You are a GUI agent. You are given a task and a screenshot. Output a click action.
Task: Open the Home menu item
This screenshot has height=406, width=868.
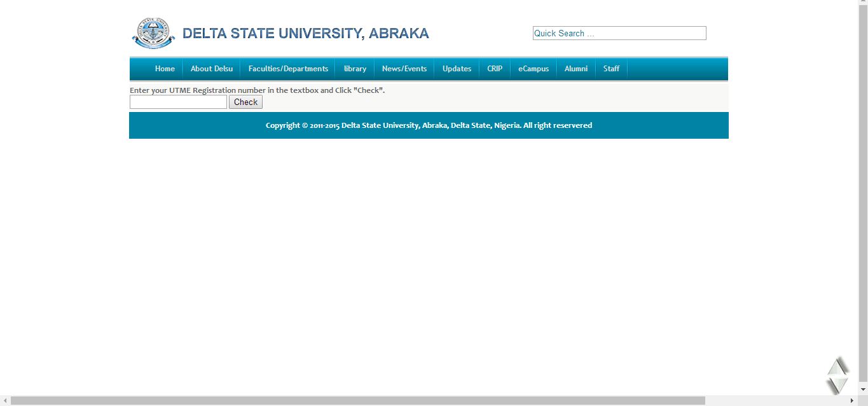click(x=165, y=69)
